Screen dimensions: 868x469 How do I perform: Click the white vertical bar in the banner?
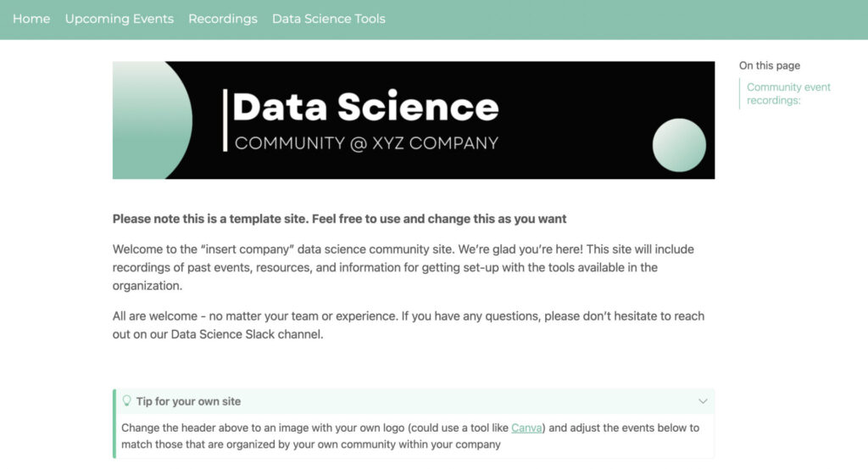pyautogui.click(x=225, y=120)
